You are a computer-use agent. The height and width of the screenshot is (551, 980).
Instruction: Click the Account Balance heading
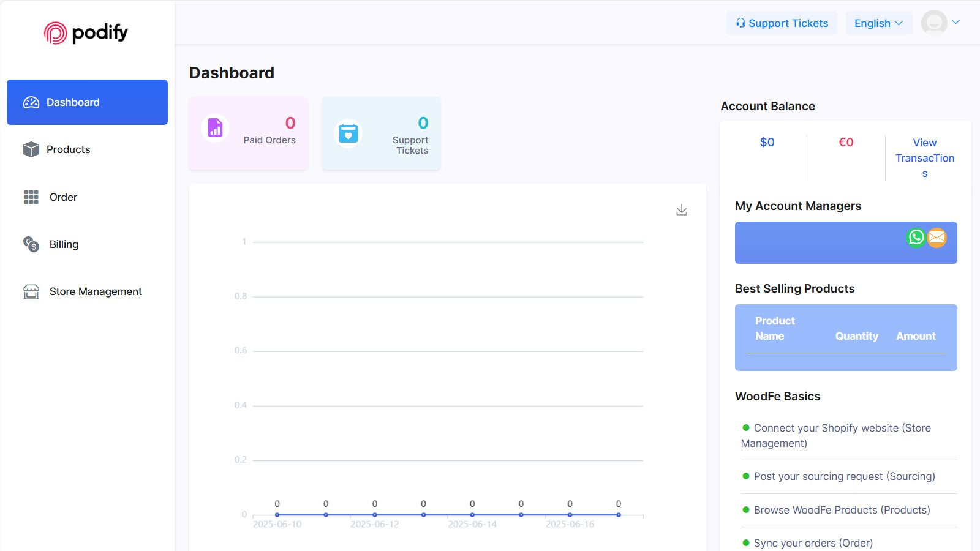pyautogui.click(x=767, y=106)
